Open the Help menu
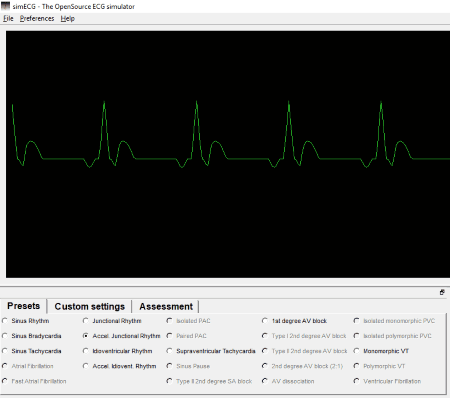 (x=68, y=19)
